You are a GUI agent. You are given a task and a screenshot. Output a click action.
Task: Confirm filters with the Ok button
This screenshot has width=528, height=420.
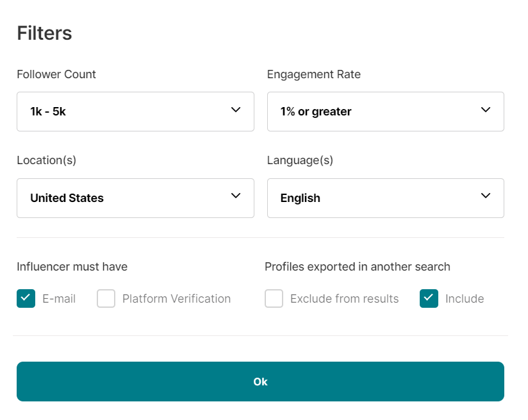pyautogui.click(x=260, y=382)
